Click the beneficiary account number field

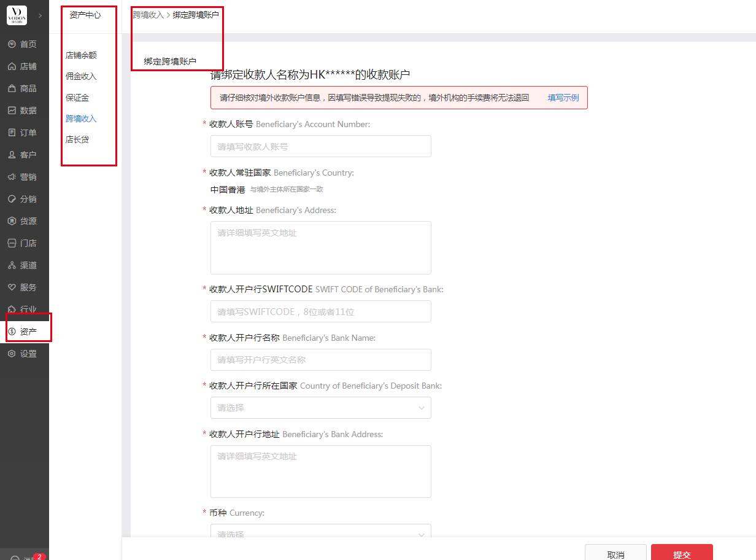point(320,146)
